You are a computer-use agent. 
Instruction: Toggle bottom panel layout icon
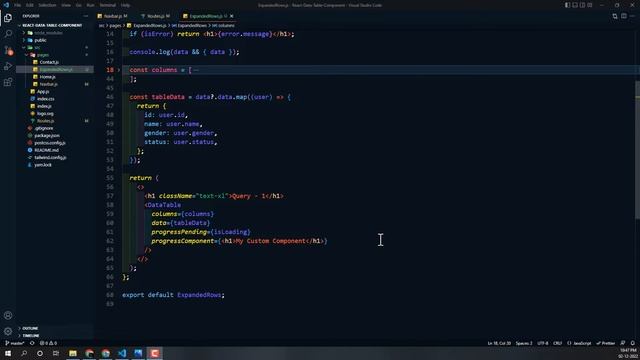pyautogui.click(x=575, y=5)
